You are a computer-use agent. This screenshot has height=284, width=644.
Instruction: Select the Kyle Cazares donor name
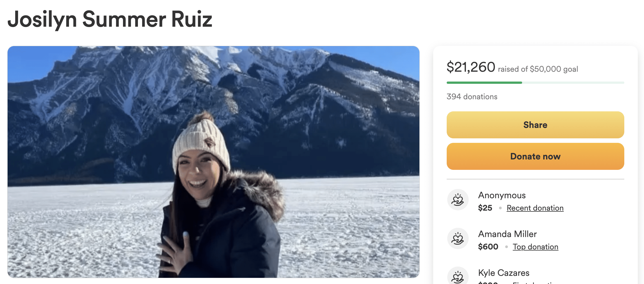coord(504,273)
